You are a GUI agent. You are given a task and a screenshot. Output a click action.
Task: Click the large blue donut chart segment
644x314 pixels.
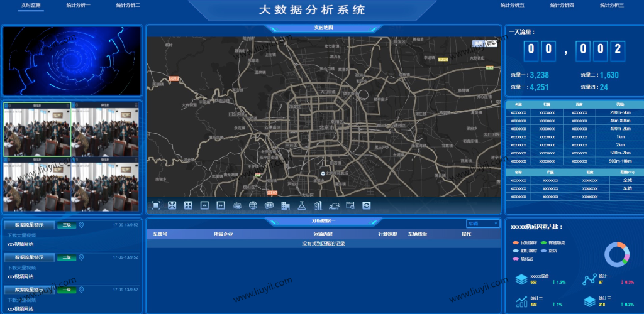[x=608, y=257]
